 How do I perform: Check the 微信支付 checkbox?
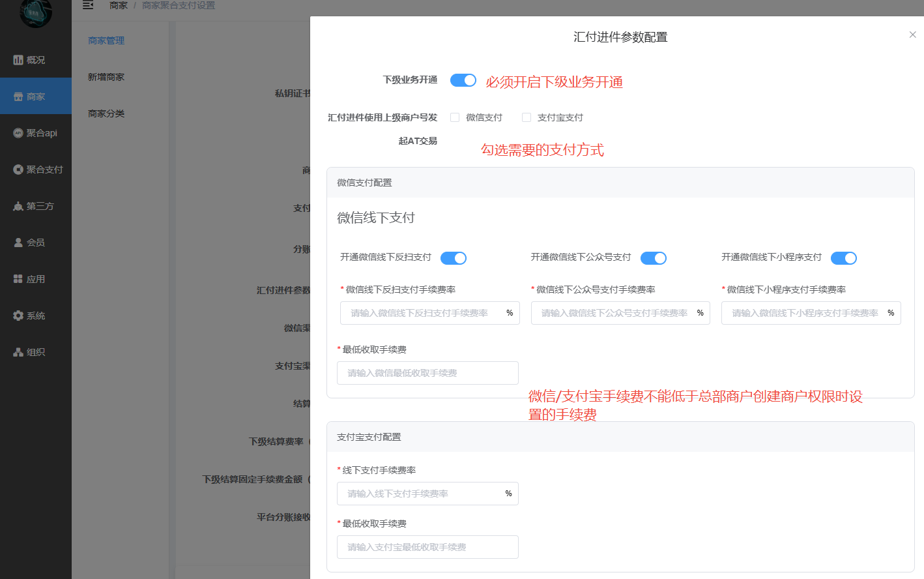pos(455,117)
